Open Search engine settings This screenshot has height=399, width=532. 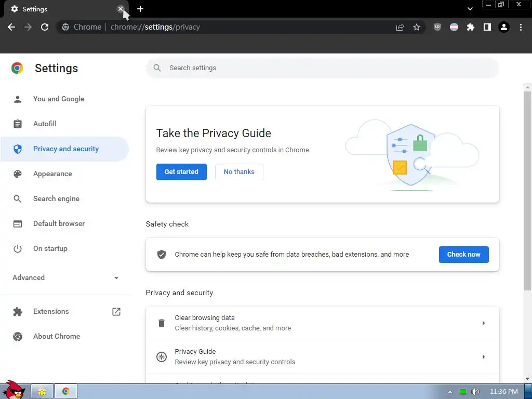[x=64, y=199]
